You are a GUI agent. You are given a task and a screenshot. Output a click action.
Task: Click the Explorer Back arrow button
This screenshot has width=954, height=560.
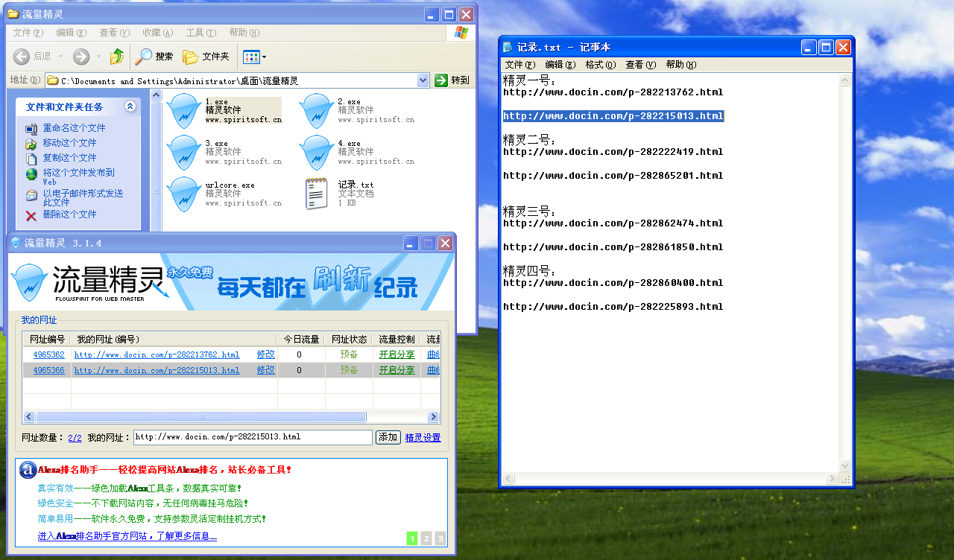[22, 57]
